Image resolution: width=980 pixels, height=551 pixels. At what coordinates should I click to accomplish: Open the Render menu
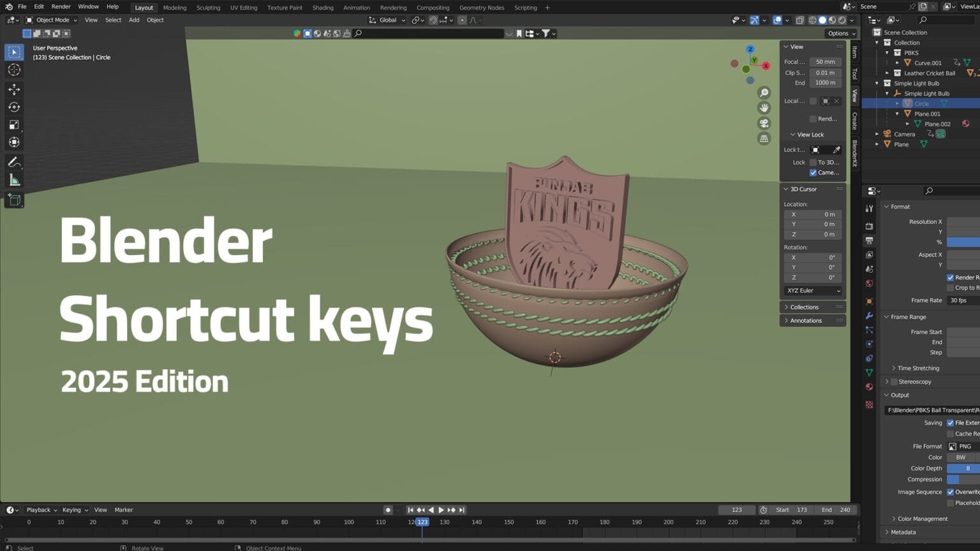[x=61, y=7]
